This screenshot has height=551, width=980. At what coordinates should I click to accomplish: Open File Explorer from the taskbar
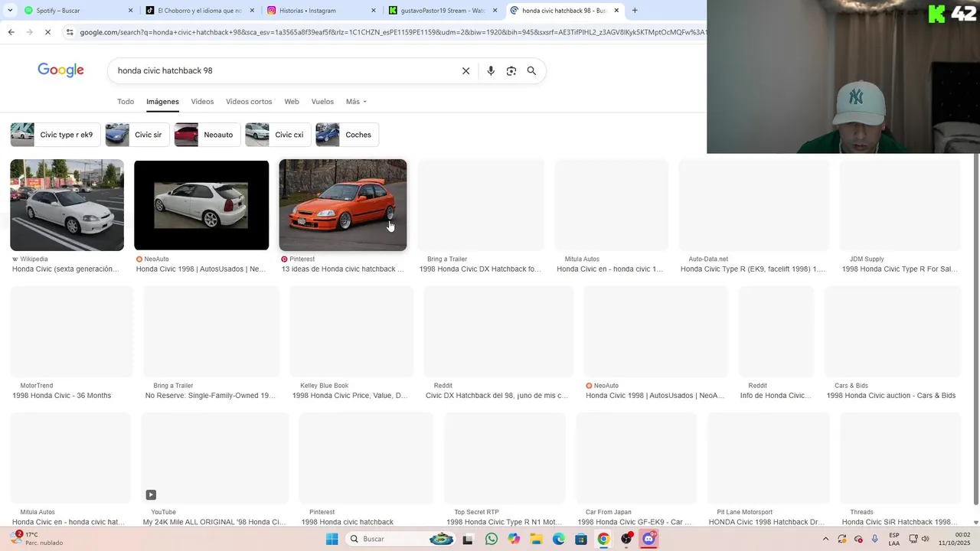(536, 539)
